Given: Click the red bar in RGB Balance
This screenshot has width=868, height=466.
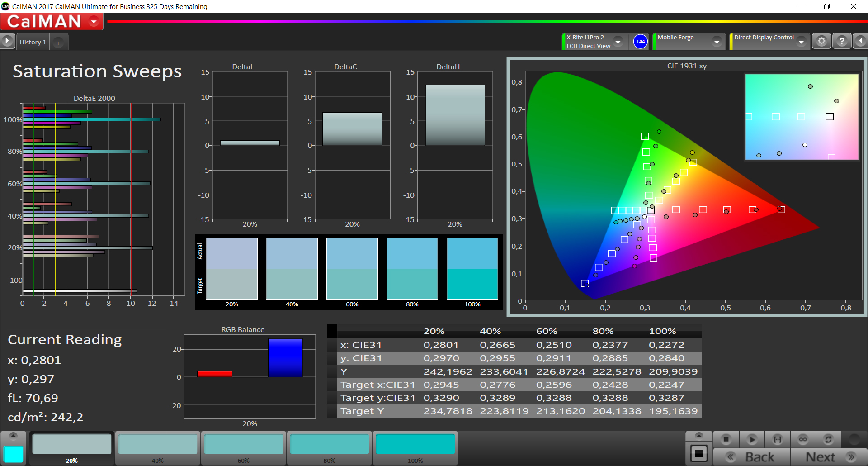Looking at the screenshot, I should pos(215,374).
